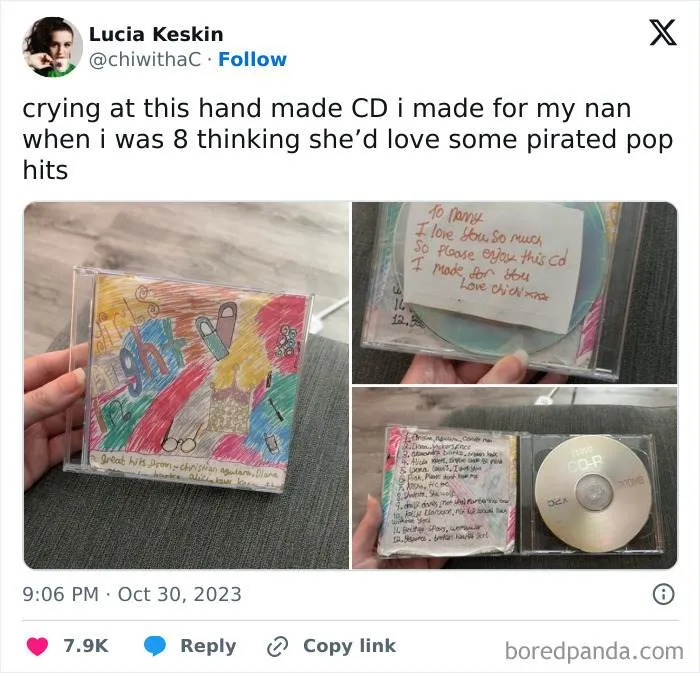700x673 pixels.
Task: View the 'To nanny' note photo
Action: pos(515,293)
